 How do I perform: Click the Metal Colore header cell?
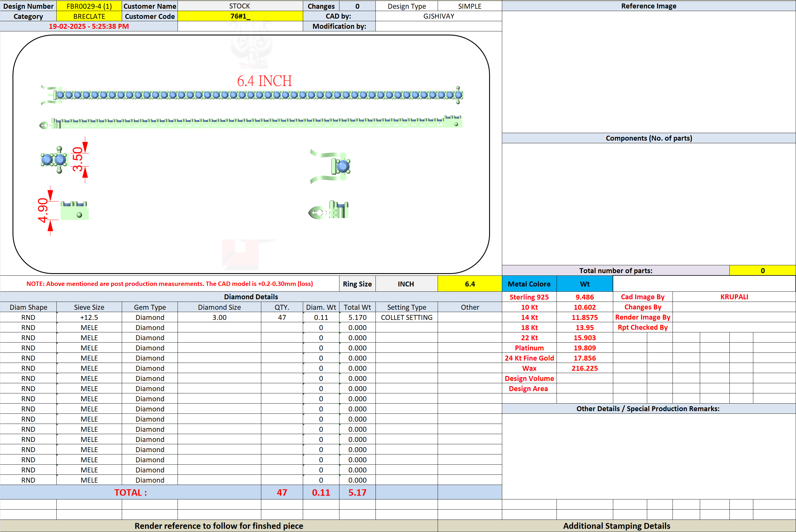point(529,284)
